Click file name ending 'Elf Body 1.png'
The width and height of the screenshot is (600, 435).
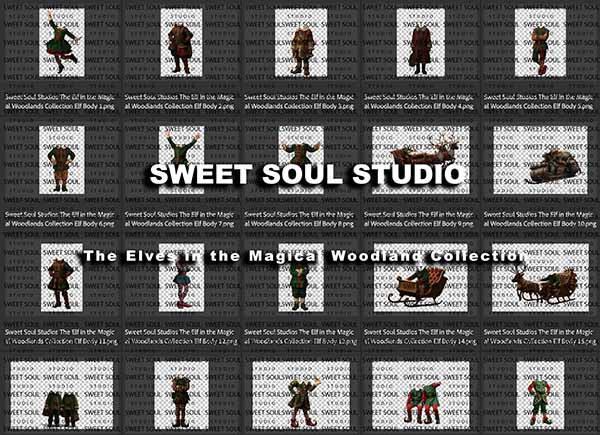(x=60, y=102)
